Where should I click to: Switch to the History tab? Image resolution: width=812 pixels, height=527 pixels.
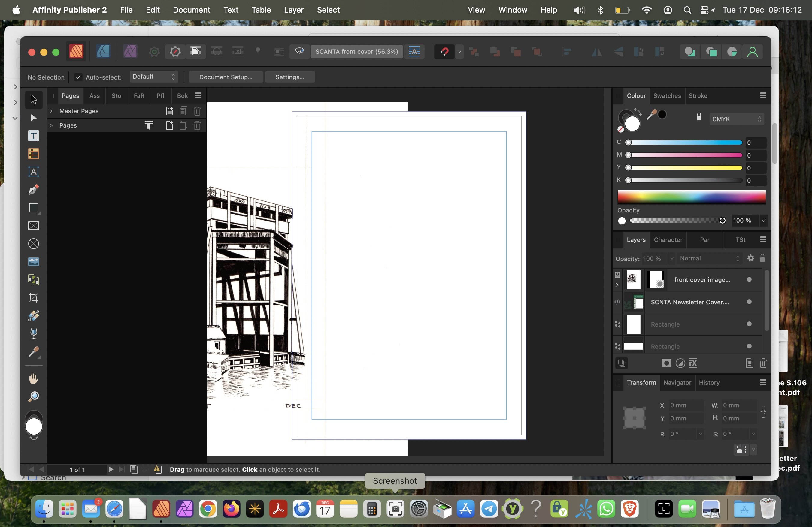(709, 382)
